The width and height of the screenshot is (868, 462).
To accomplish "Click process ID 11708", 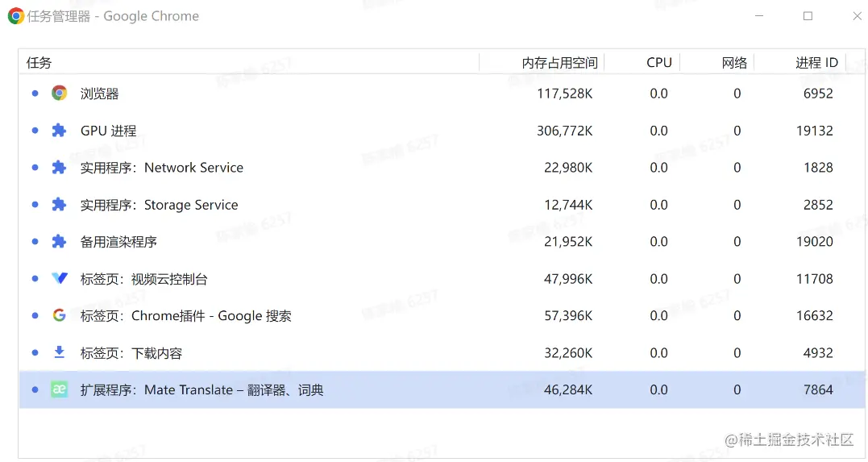I will [814, 279].
